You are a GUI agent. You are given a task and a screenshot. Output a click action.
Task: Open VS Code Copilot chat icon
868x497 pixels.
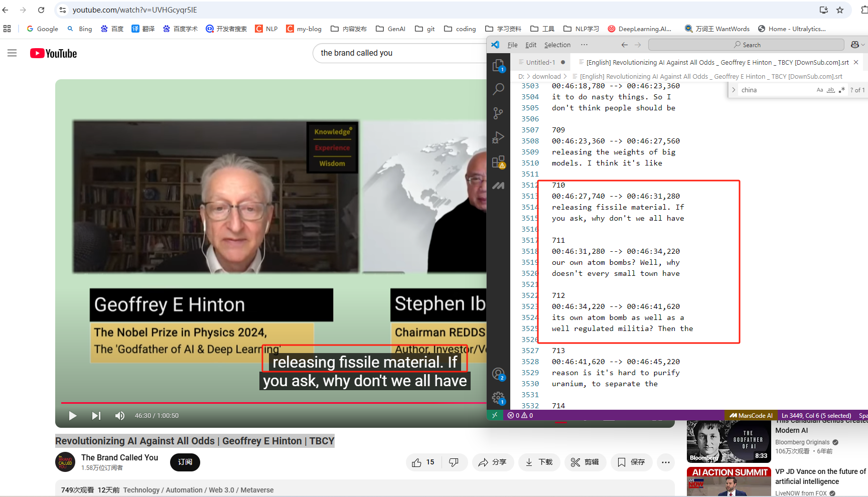855,45
